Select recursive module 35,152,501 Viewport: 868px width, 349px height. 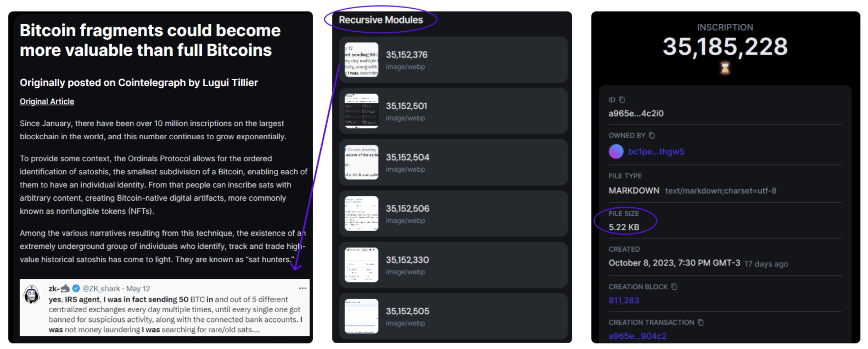[x=453, y=111]
